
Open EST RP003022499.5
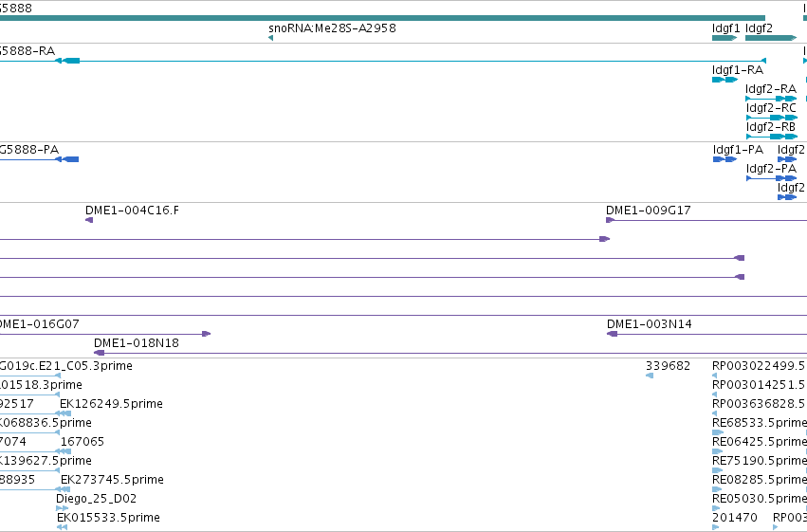tap(760, 366)
